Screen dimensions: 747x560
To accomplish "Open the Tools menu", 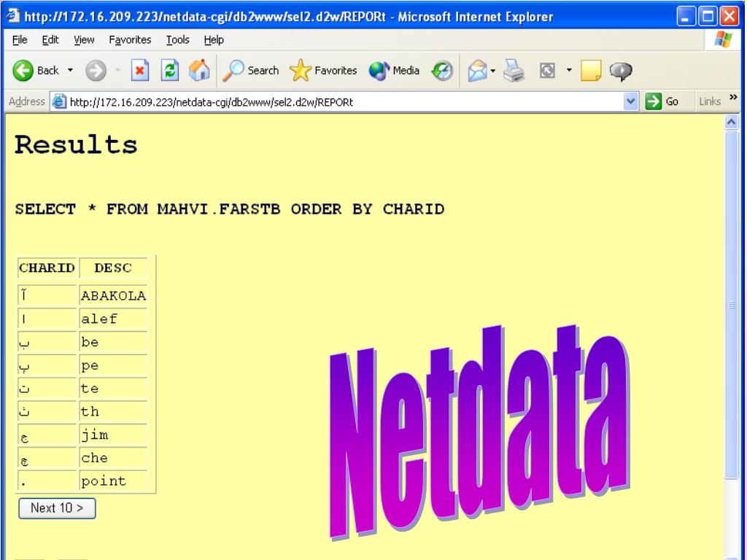I will pos(178,40).
